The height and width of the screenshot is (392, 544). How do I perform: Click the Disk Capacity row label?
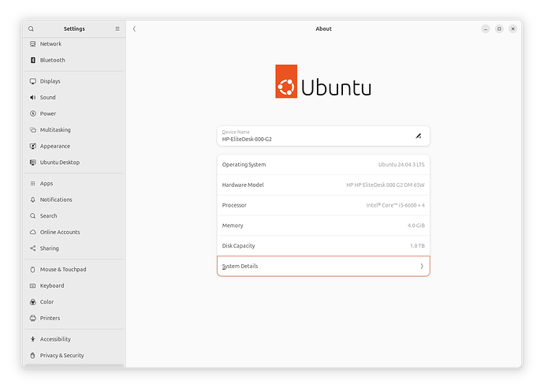click(238, 246)
